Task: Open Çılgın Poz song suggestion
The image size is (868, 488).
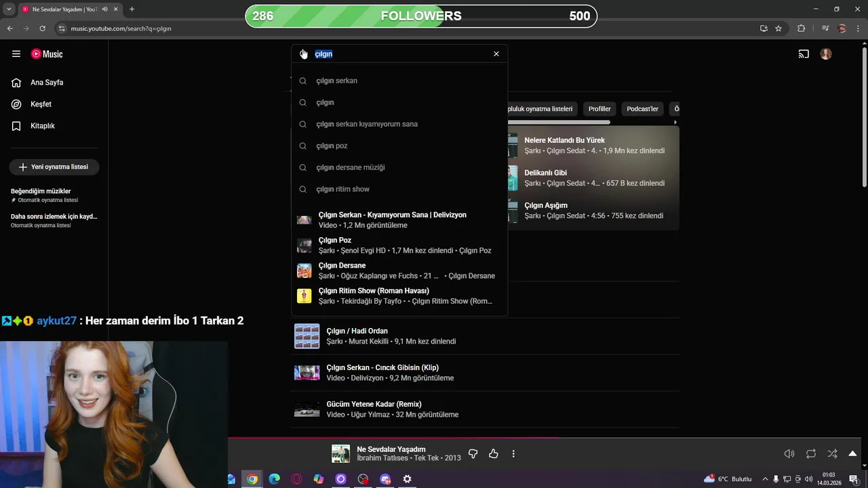Action: tap(399, 245)
